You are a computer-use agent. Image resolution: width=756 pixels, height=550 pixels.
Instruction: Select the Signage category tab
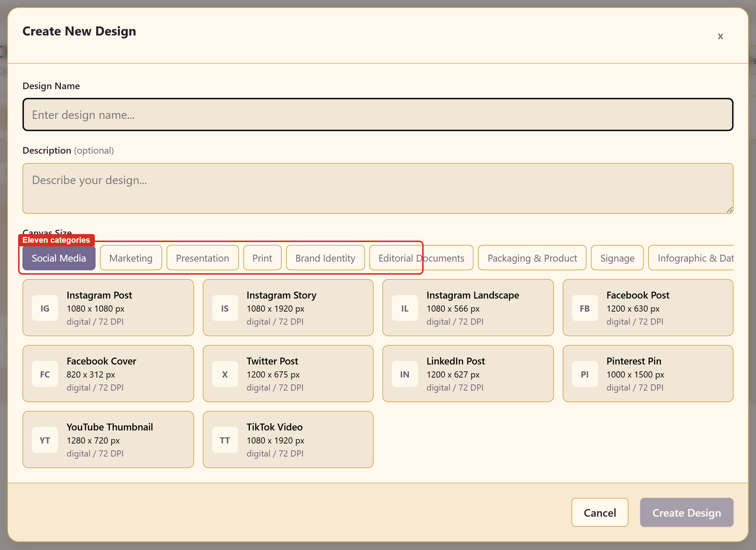click(x=617, y=258)
